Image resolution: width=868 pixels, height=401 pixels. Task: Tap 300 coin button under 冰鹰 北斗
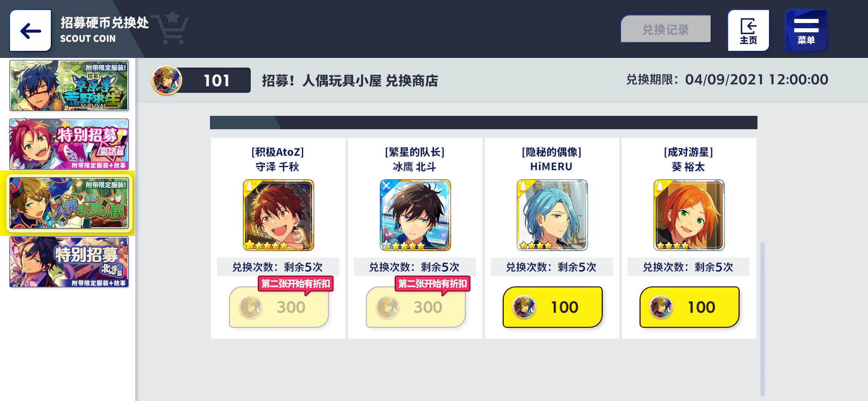(415, 307)
